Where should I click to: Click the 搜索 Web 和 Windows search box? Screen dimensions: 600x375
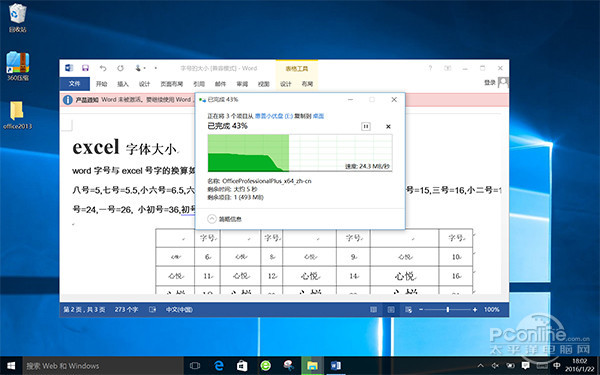click(x=103, y=365)
